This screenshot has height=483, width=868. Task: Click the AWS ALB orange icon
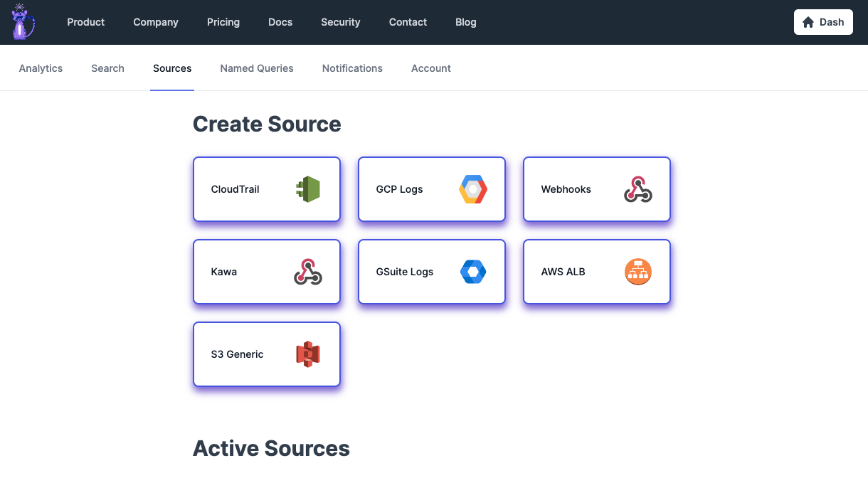click(x=638, y=272)
